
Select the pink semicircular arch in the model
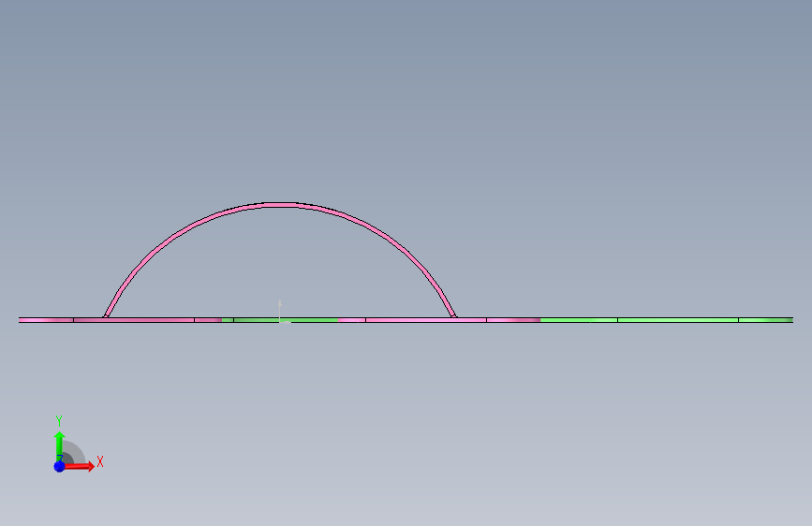point(280,205)
